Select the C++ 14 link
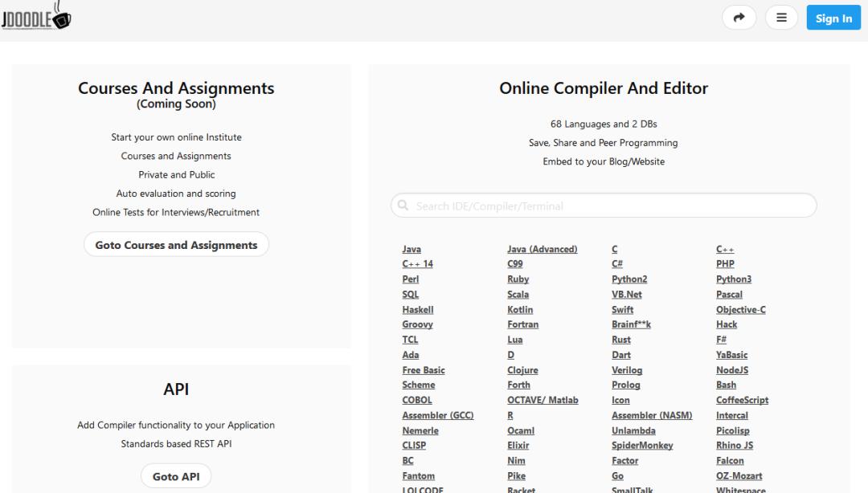 click(417, 264)
